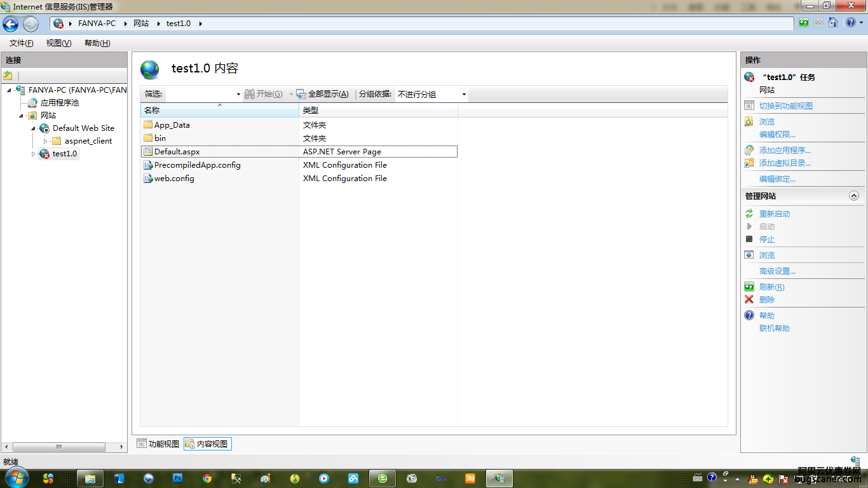Go back using the navigation arrow
Image resolution: width=868 pixels, height=488 pixels.
tap(10, 24)
